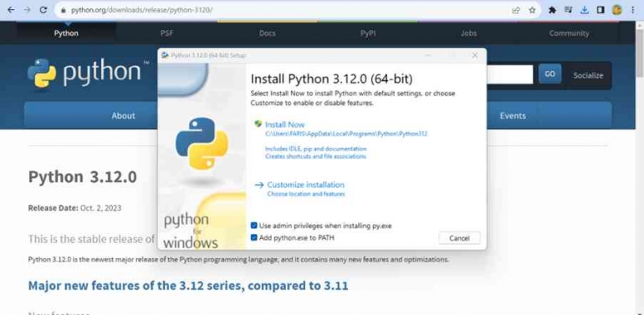The image size is (644, 315).
Task: Open the Python top navigation tab
Action: (x=66, y=33)
